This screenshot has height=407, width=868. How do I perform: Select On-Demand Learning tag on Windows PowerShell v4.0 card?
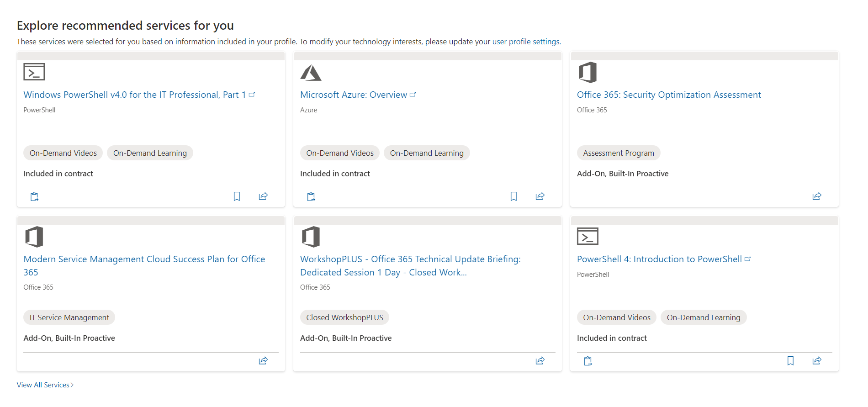click(x=150, y=153)
